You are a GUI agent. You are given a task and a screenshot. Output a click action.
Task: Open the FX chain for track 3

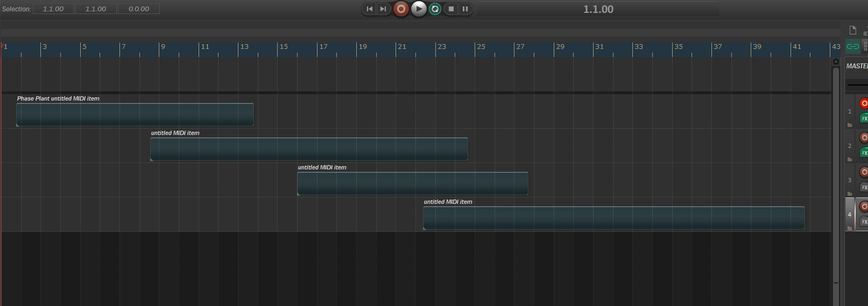(864, 187)
